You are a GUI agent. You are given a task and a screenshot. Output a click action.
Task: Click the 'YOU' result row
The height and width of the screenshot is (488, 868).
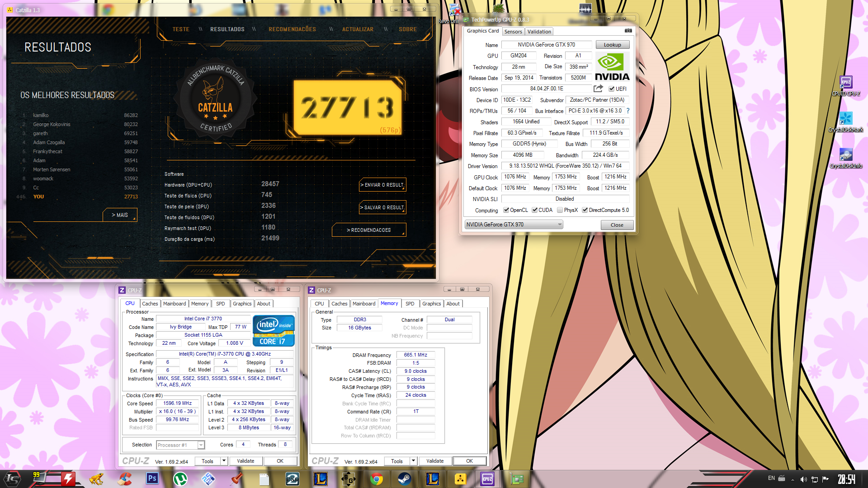pyautogui.click(x=78, y=197)
